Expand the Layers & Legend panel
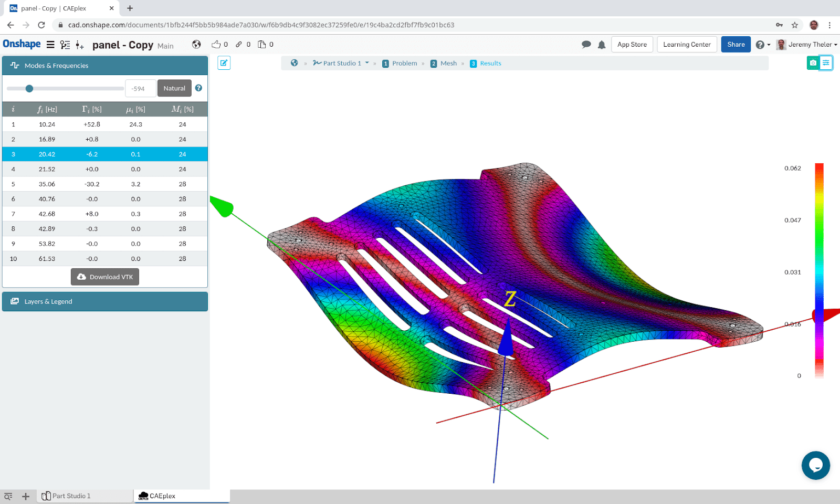 105,301
